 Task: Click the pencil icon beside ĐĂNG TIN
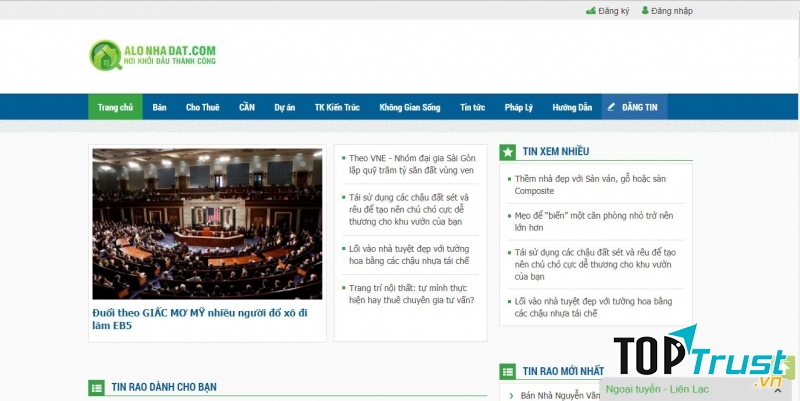(x=611, y=107)
